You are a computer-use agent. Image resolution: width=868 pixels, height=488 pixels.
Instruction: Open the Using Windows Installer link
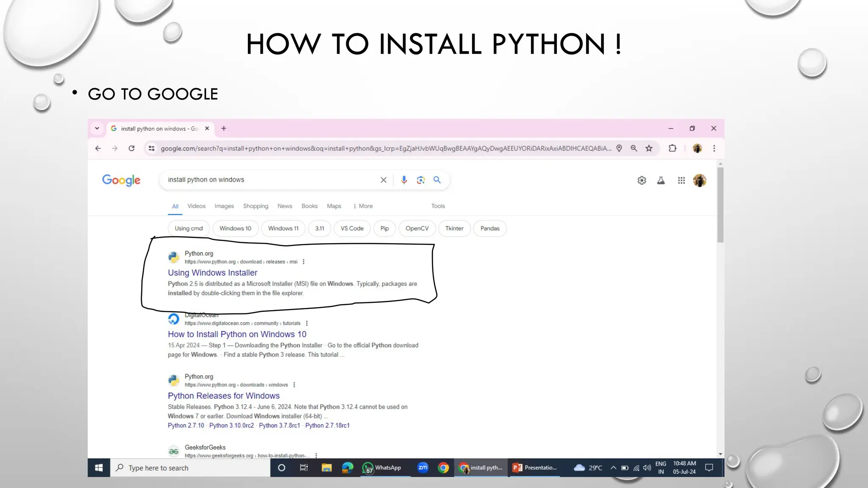pos(212,273)
